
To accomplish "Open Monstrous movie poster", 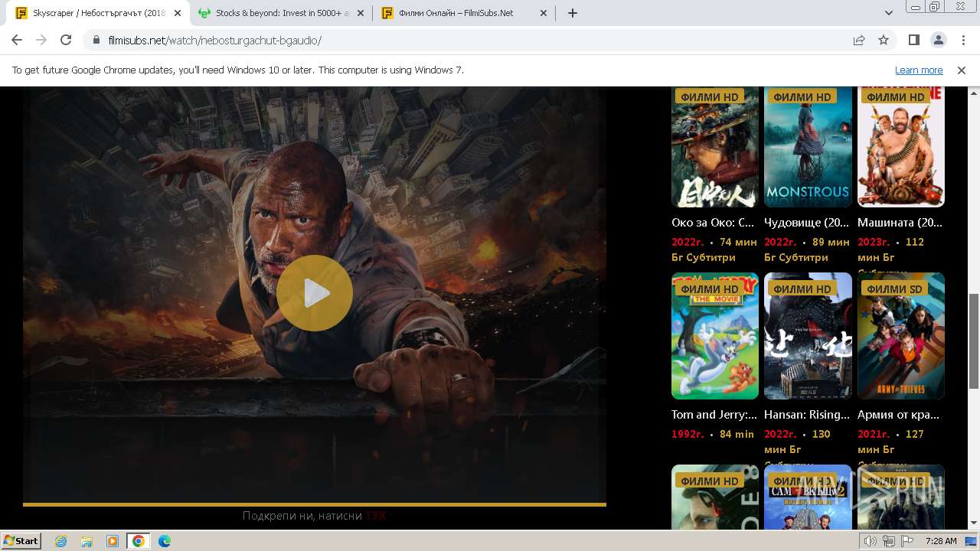I will [x=808, y=147].
